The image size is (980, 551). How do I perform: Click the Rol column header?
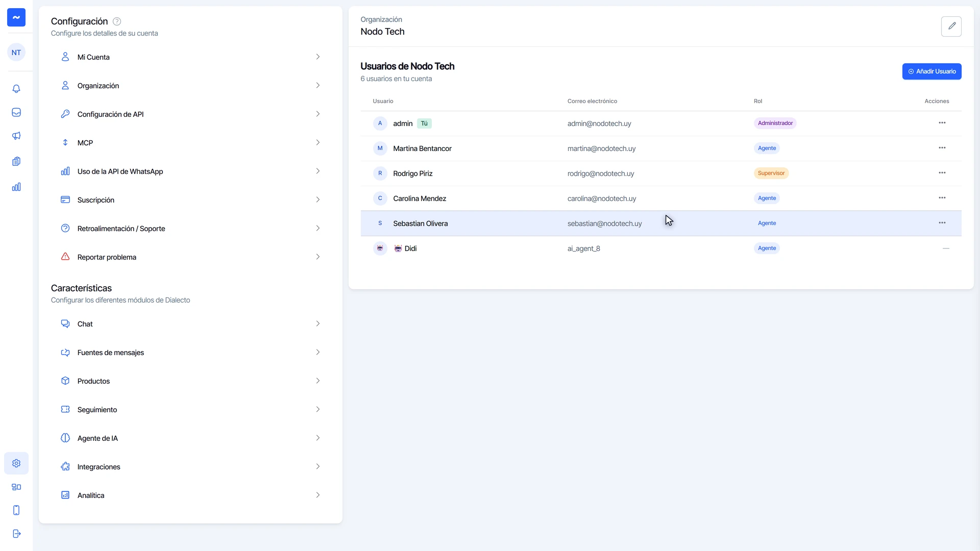[x=758, y=101]
